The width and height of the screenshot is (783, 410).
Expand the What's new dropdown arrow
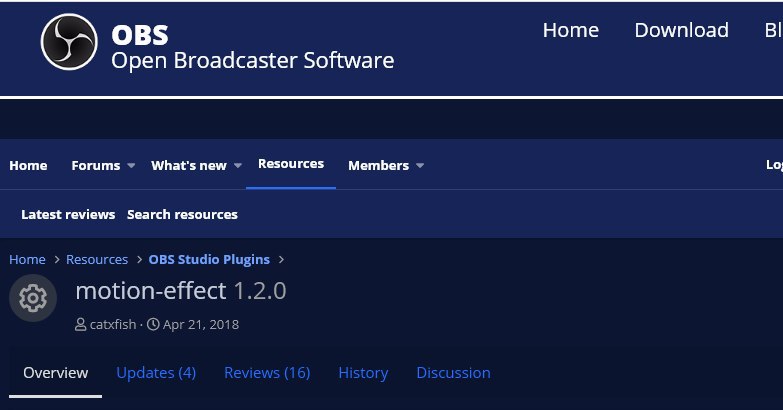238,165
